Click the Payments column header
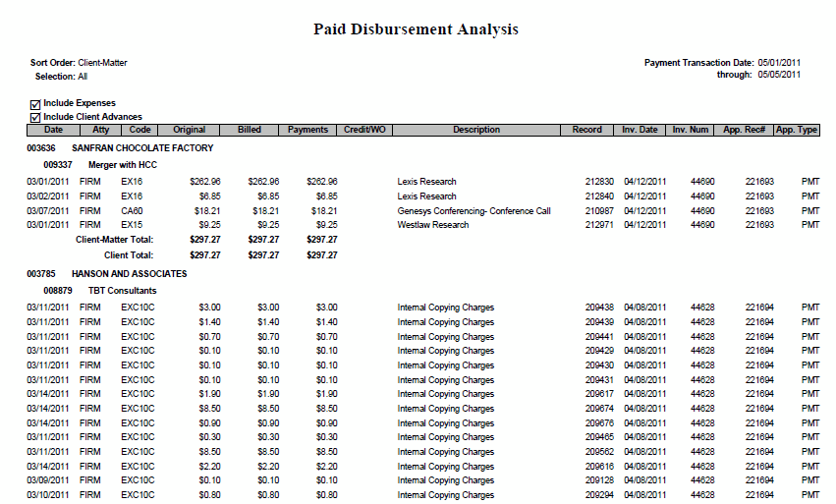This screenshot has height=504, width=836. tap(307, 130)
